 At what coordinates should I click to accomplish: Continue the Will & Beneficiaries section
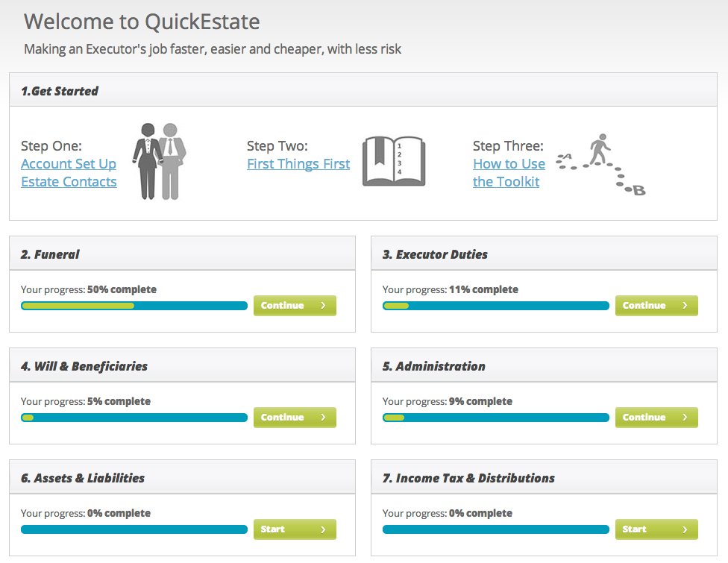(x=295, y=418)
